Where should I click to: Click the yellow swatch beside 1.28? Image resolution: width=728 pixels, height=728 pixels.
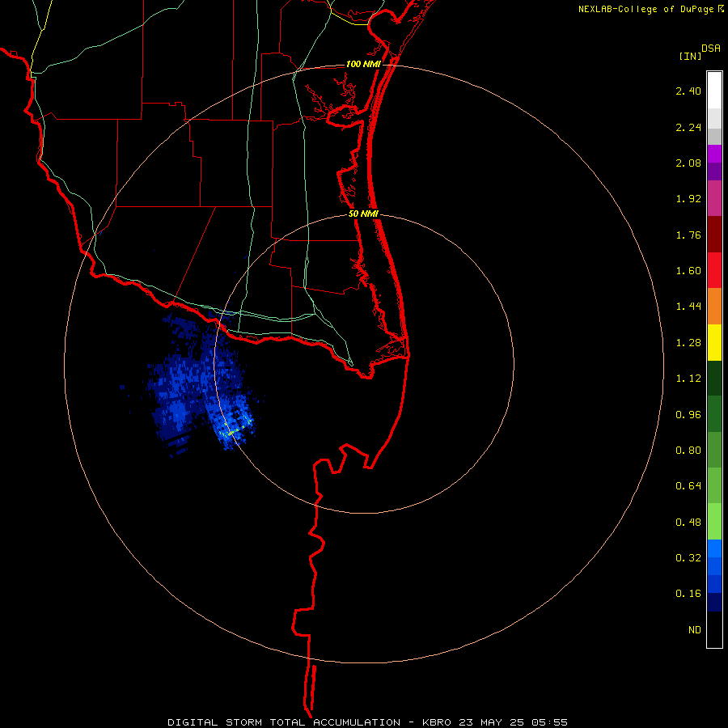point(714,343)
